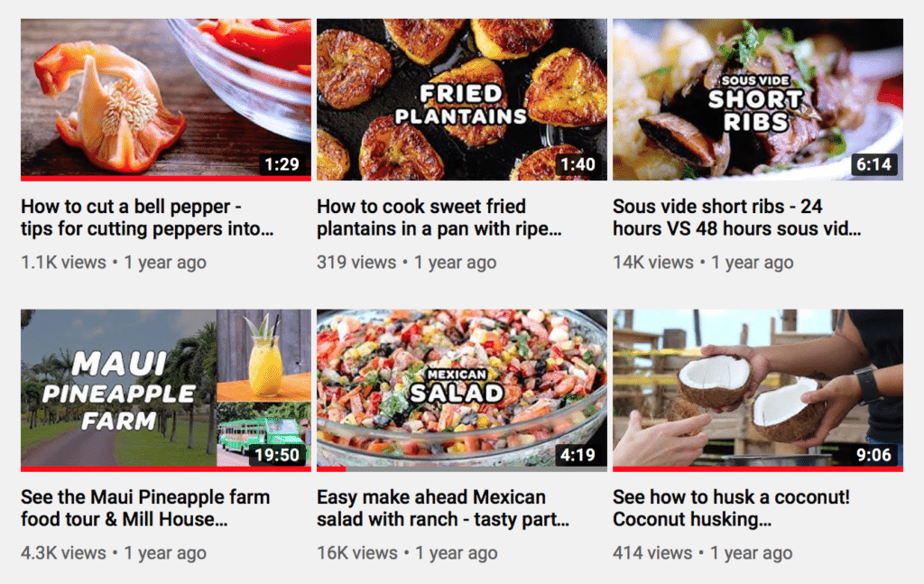
Task: Open the bell pepper cutting video thumbnail
Action: coord(166,99)
